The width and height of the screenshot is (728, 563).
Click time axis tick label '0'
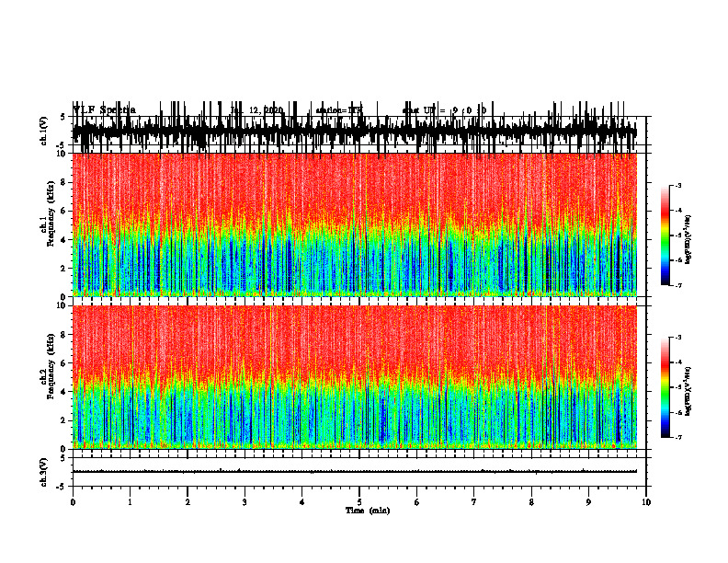(73, 502)
